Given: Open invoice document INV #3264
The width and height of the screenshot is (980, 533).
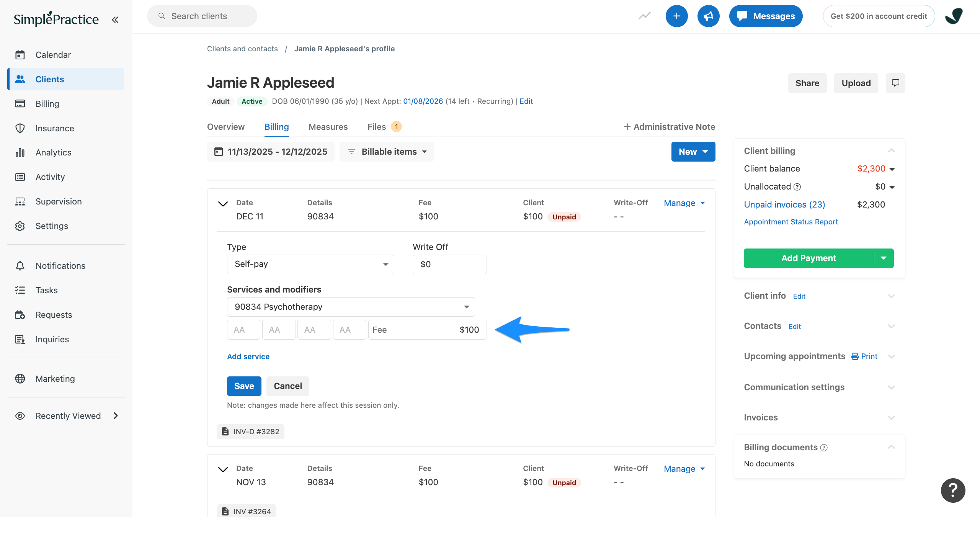Looking at the screenshot, I should (247, 512).
